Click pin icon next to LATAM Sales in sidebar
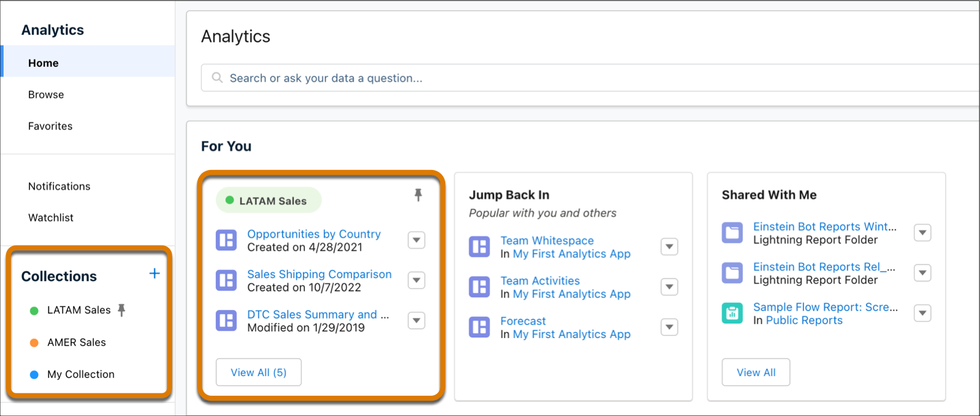The image size is (980, 416). (x=121, y=310)
